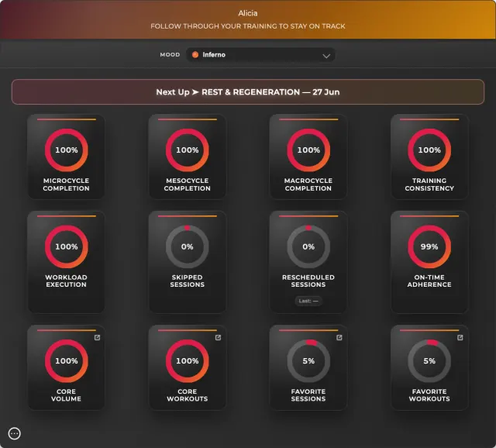The width and height of the screenshot is (496, 448).
Task: Open the Macrocycle Completion card
Action: click(308, 157)
